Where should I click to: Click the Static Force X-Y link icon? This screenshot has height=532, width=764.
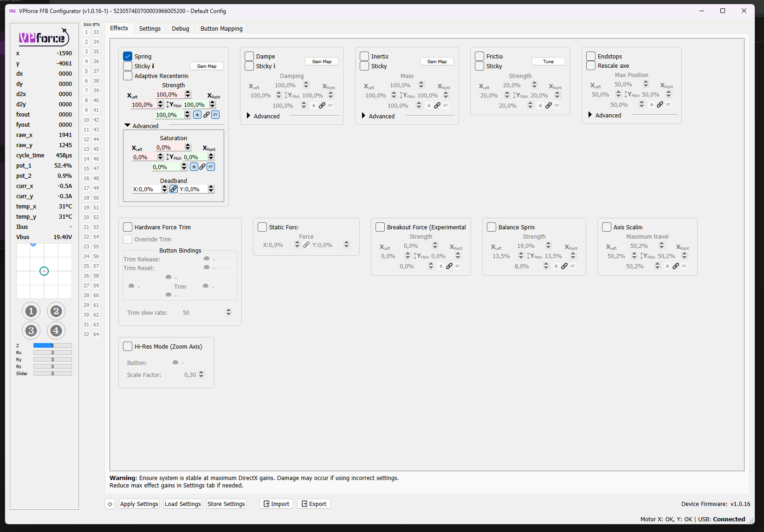tap(306, 245)
